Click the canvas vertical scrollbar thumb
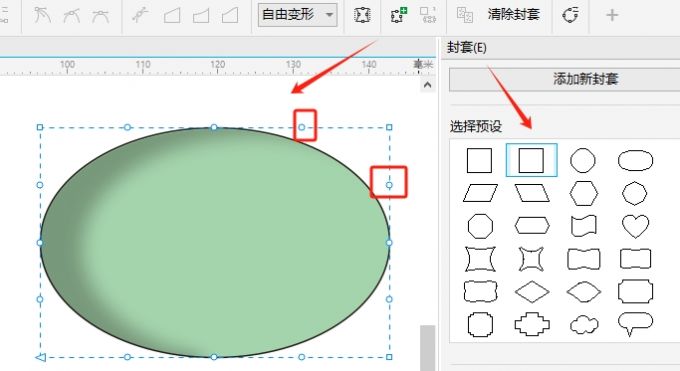Image resolution: width=680 pixels, height=371 pixels. coord(428,348)
